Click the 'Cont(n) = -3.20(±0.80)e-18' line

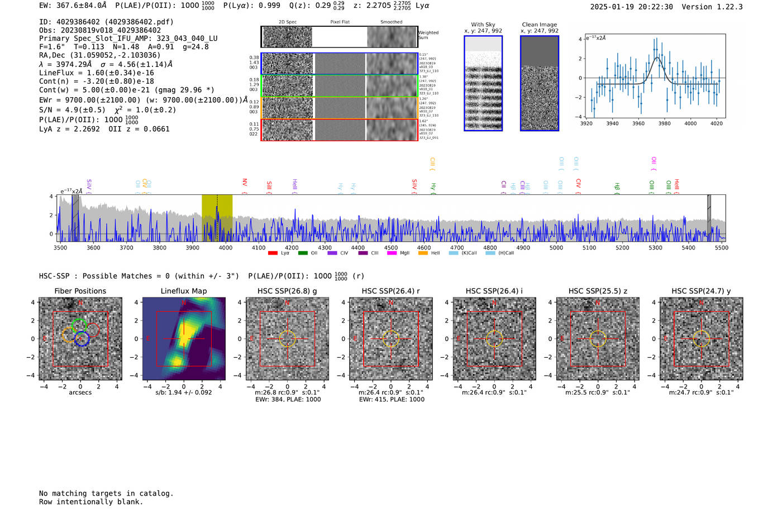point(97,81)
